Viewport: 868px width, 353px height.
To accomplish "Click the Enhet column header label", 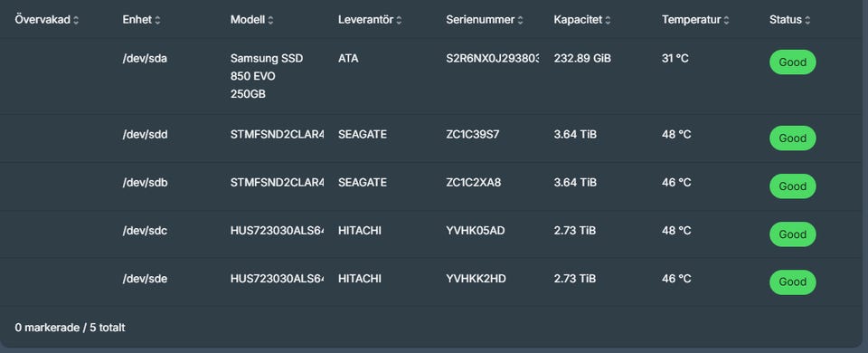I will 137,20.
